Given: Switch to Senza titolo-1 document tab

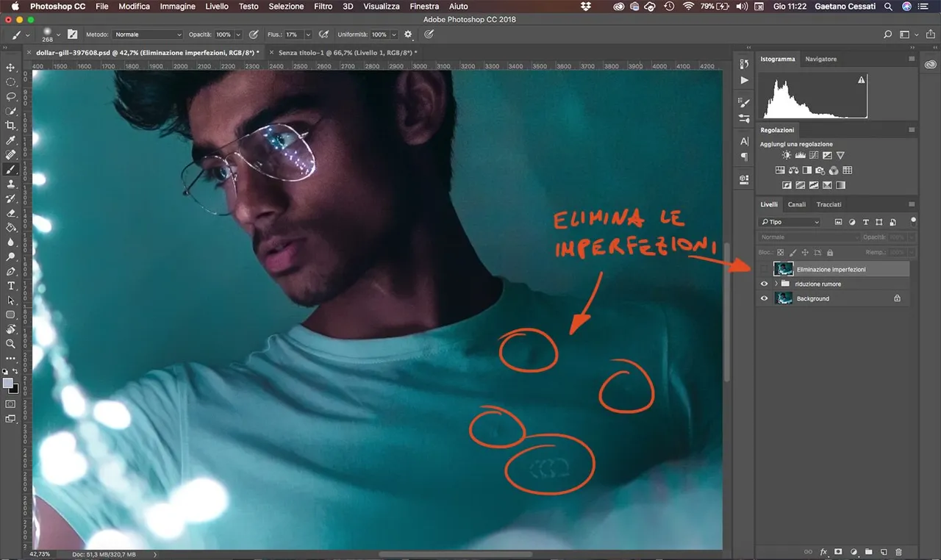Looking at the screenshot, I should click(347, 53).
